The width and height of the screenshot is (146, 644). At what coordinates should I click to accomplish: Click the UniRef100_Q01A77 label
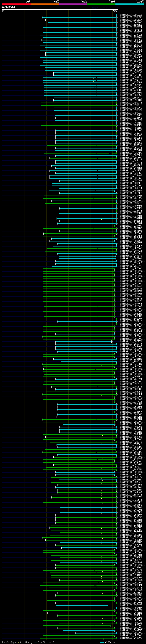coord(131,120)
